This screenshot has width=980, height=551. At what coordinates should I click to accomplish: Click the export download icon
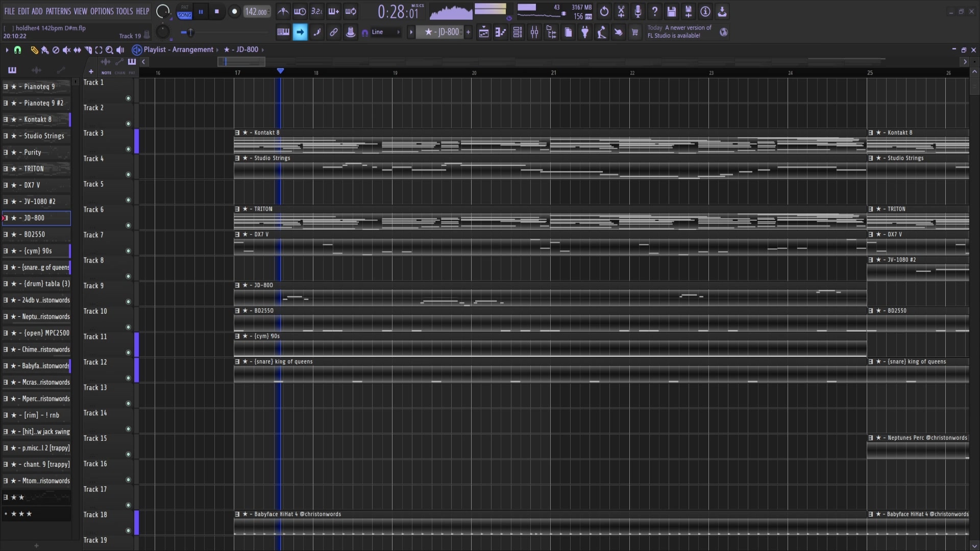pos(722,11)
